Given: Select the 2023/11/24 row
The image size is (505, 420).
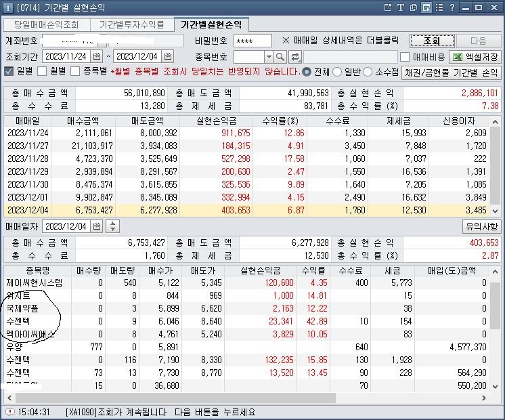Looking at the screenshot, I should pyautogui.click(x=247, y=133).
